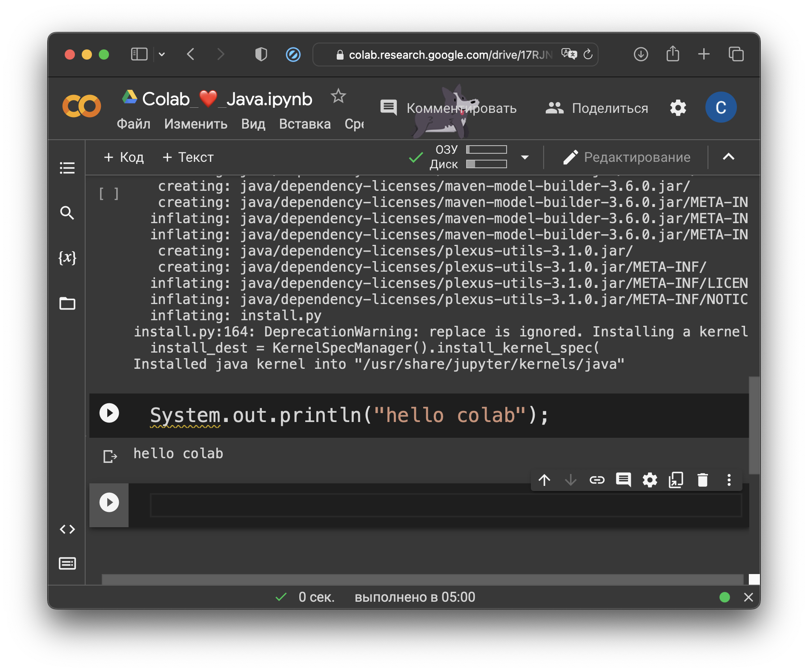Open the Файл menu
Image resolution: width=808 pixels, height=672 pixels.
pos(133,124)
